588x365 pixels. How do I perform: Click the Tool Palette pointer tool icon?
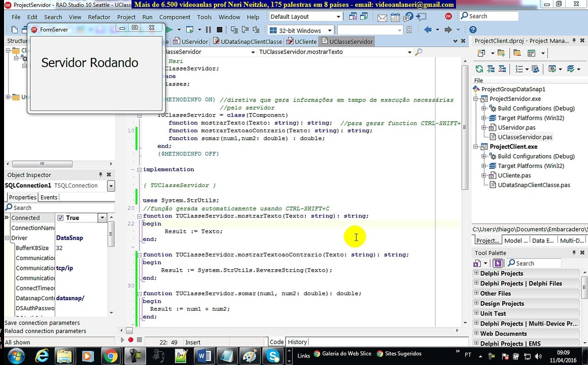point(498,264)
